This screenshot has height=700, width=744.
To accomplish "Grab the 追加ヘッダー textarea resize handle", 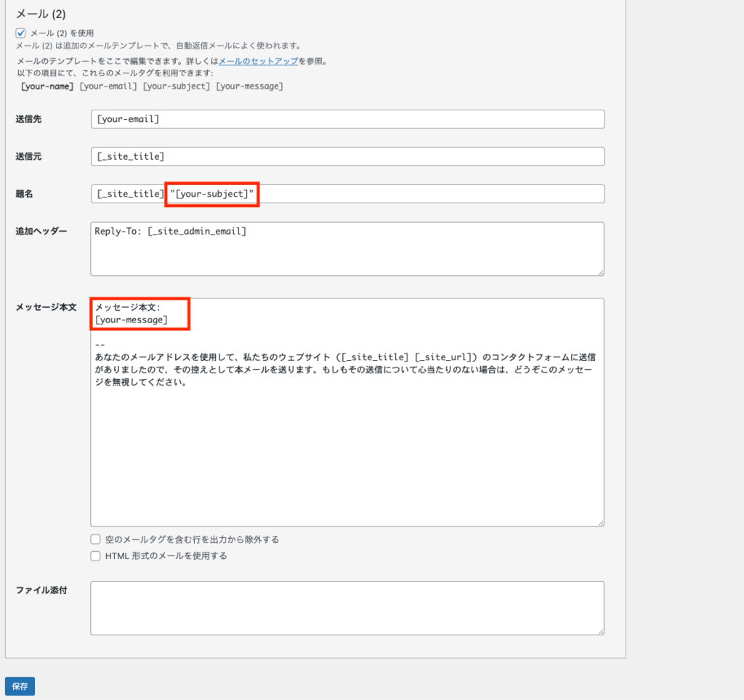I will click(x=600, y=272).
